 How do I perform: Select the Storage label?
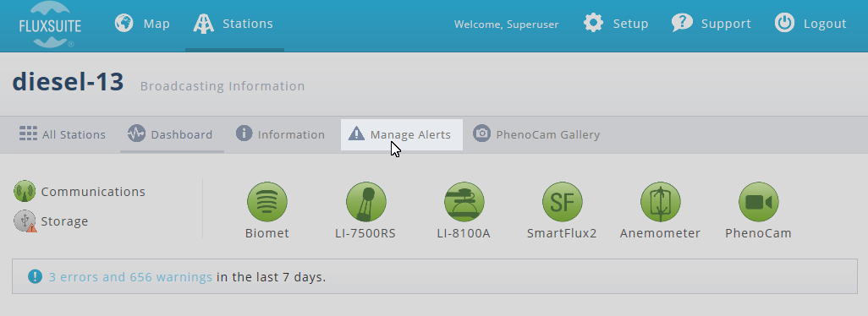point(64,221)
